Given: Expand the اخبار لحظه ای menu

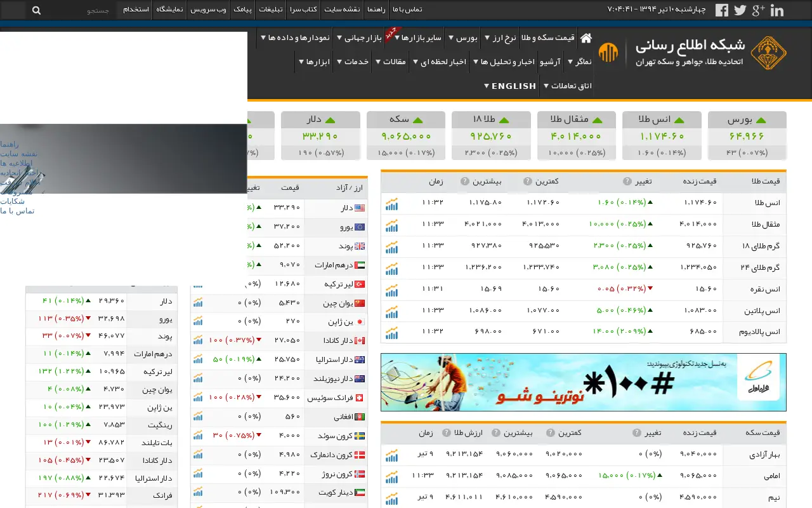Looking at the screenshot, I should (440, 62).
